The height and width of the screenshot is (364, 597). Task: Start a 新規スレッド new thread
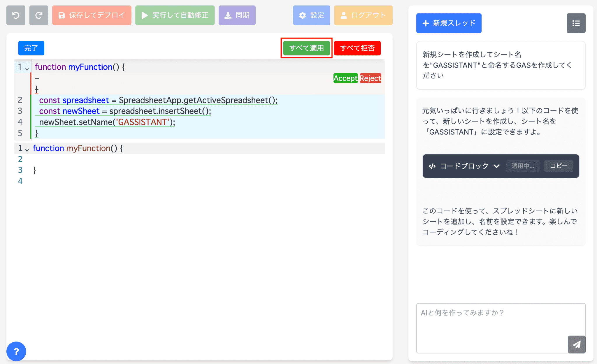tap(449, 23)
